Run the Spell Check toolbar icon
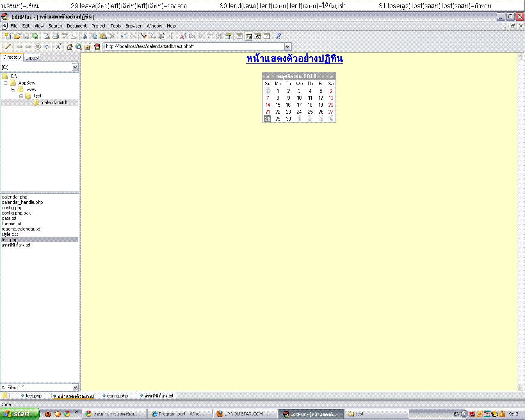This screenshot has height=420, width=525. tap(65, 36)
